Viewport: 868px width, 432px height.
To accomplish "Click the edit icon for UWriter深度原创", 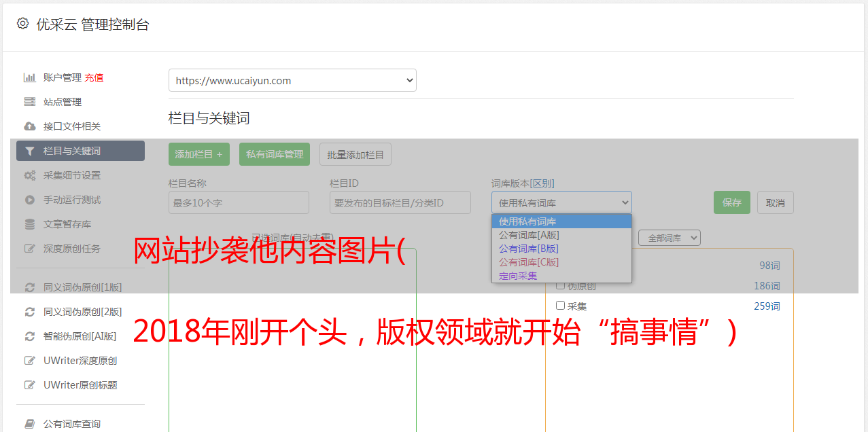I will coord(29,361).
